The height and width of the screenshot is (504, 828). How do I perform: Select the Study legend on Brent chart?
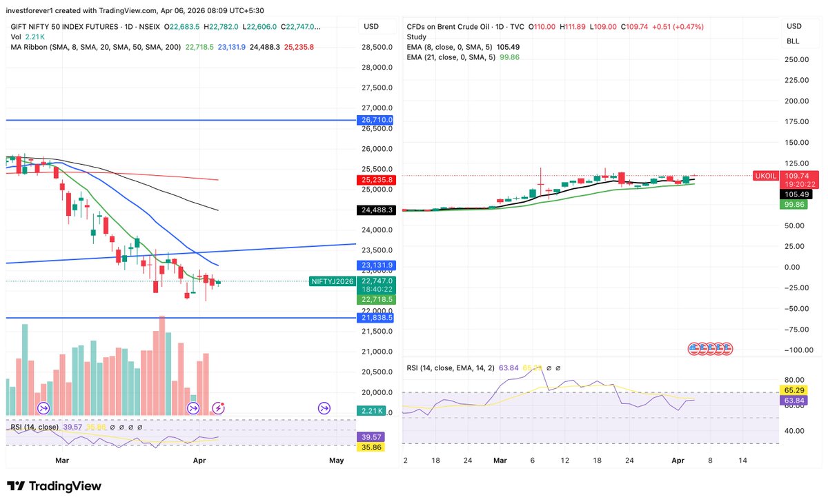click(417, 37)
